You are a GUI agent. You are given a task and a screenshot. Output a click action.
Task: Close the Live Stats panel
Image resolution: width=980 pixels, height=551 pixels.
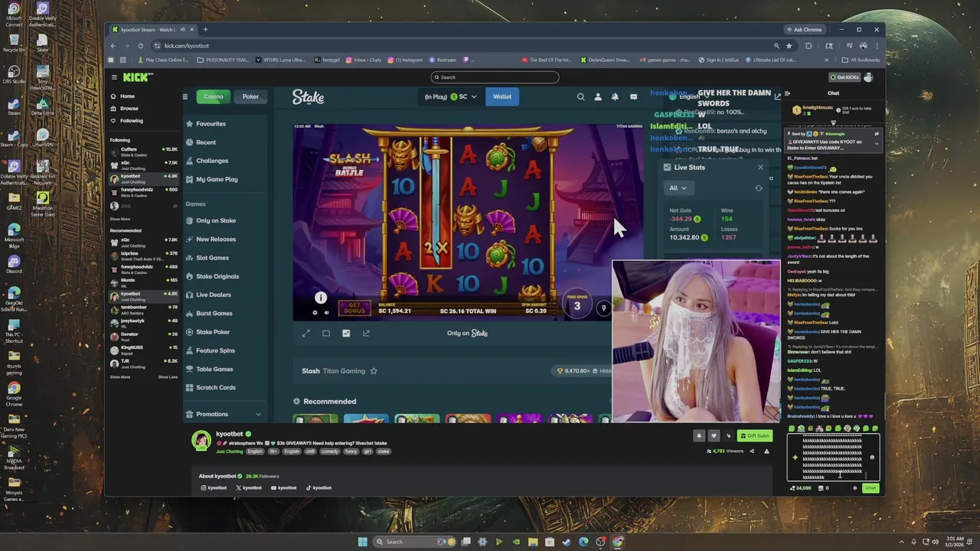click(x=760, y=168)
